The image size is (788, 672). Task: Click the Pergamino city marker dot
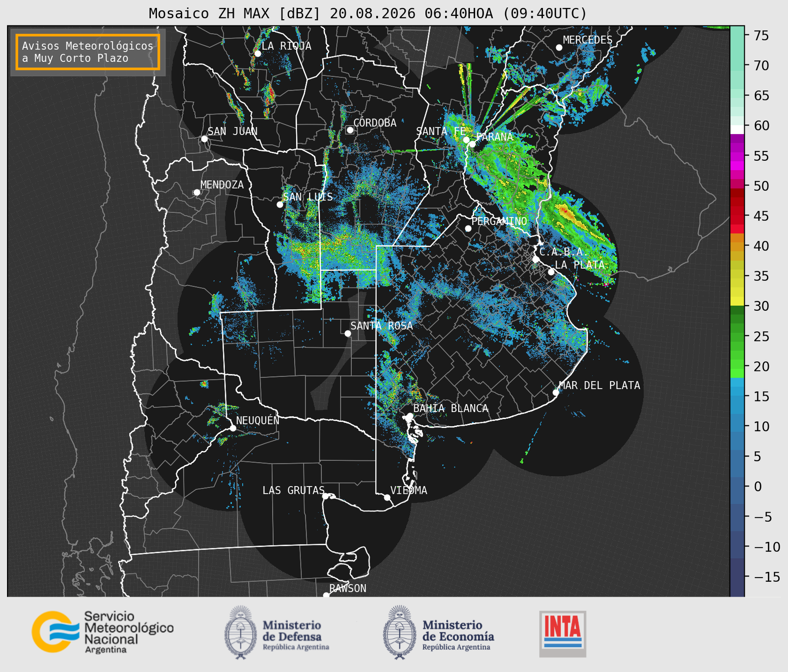pos(468,229)
